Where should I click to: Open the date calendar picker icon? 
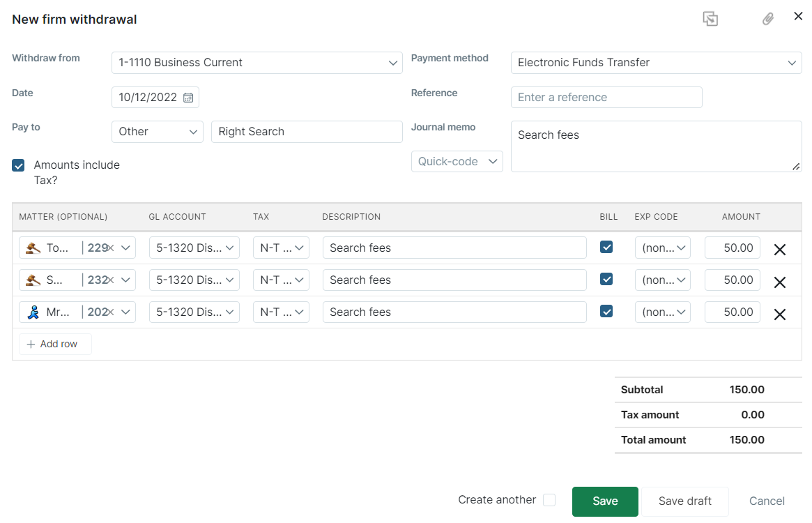coord(188,98)
